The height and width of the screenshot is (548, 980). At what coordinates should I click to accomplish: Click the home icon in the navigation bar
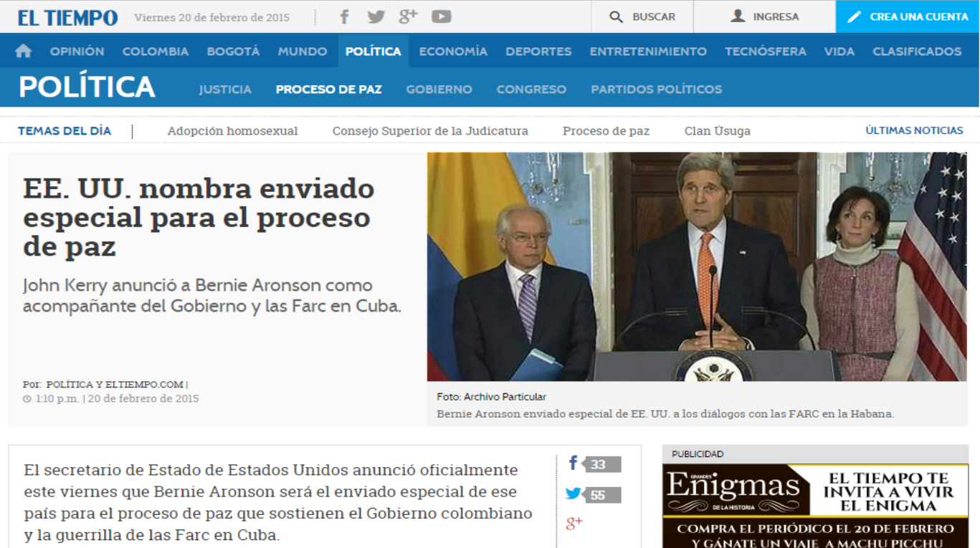[24, 51]
